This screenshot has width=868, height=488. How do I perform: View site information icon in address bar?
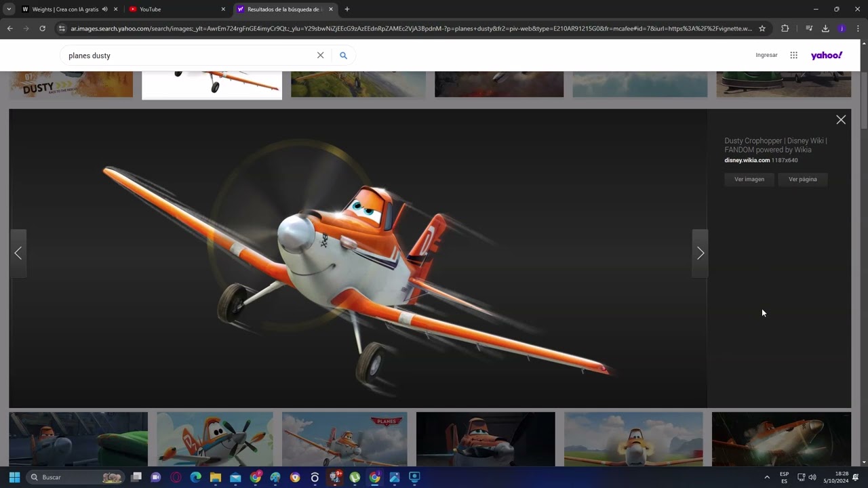[x=62, y=28]
